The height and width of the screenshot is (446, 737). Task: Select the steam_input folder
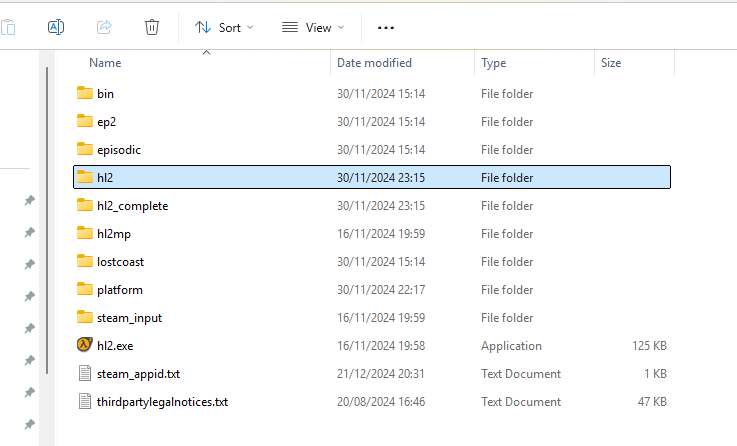(x=129, y=317)
